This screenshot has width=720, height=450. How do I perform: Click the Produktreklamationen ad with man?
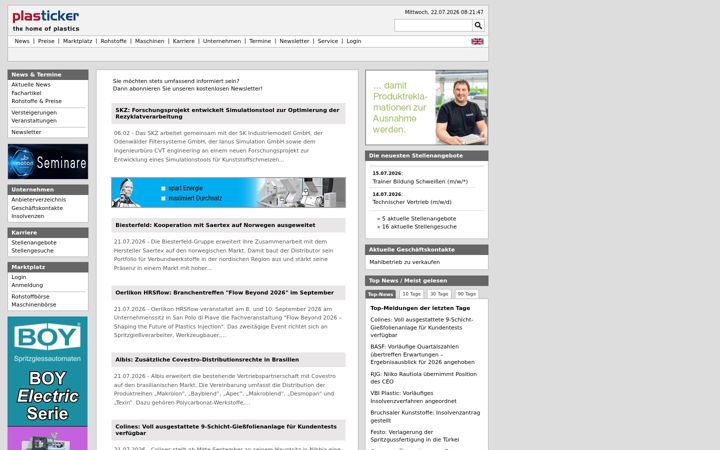pyautogui.click(x=427, y=107)
